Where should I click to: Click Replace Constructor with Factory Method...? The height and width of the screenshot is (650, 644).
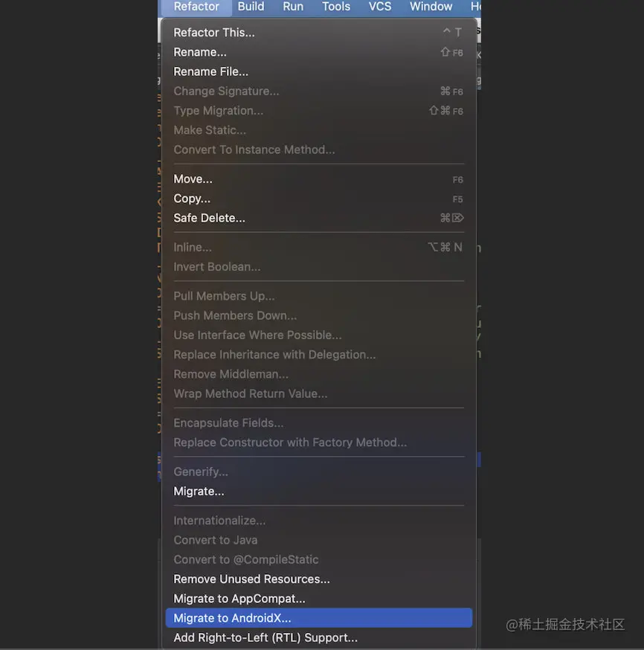coord(319,443)
